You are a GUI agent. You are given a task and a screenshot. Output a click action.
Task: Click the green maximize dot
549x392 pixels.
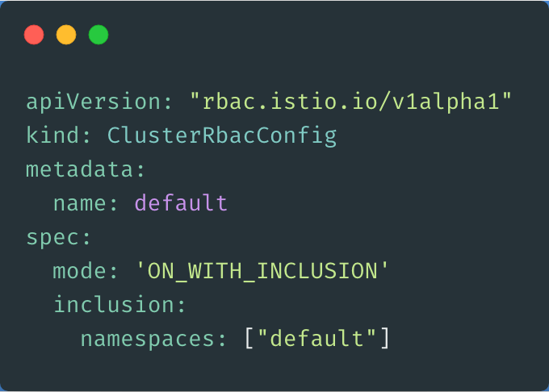coord(98,35)
